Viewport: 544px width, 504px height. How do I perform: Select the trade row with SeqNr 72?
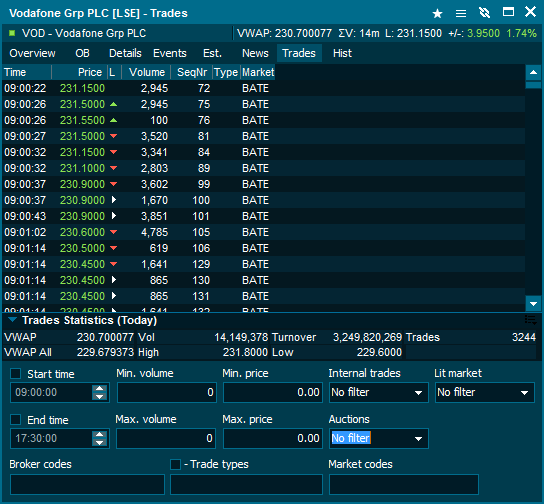pos(264,88)
